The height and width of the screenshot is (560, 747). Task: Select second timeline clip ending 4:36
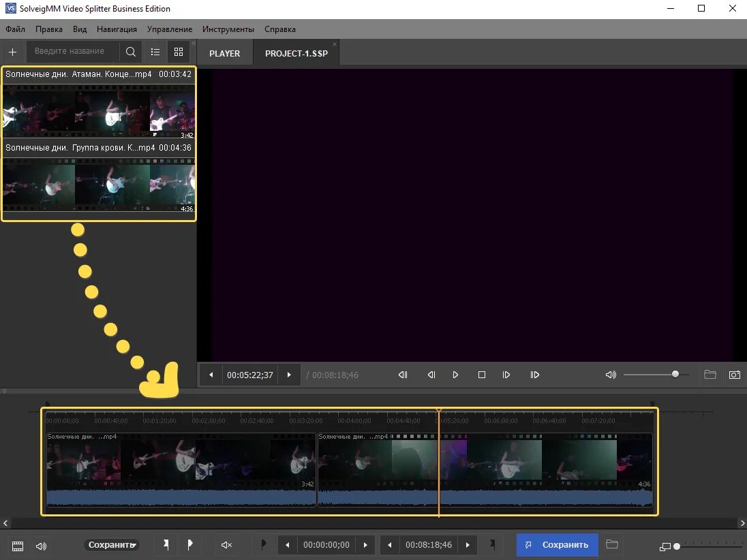point(485,469)
